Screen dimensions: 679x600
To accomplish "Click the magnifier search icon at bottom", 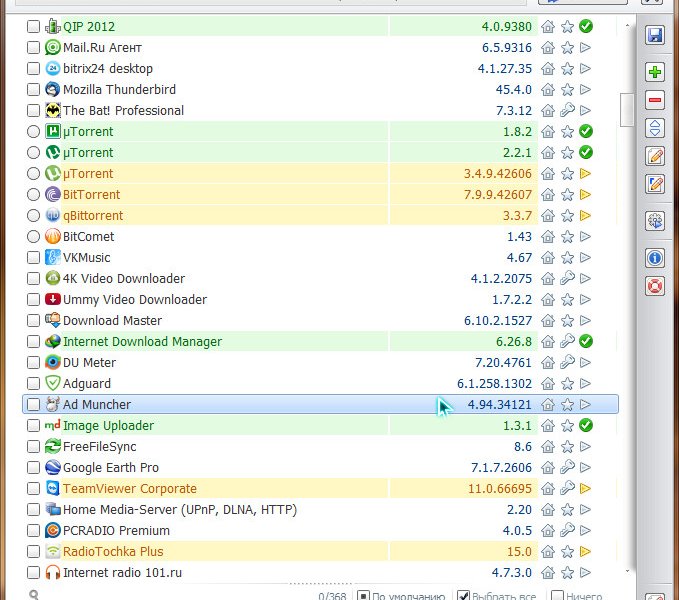I will [34, 595].
